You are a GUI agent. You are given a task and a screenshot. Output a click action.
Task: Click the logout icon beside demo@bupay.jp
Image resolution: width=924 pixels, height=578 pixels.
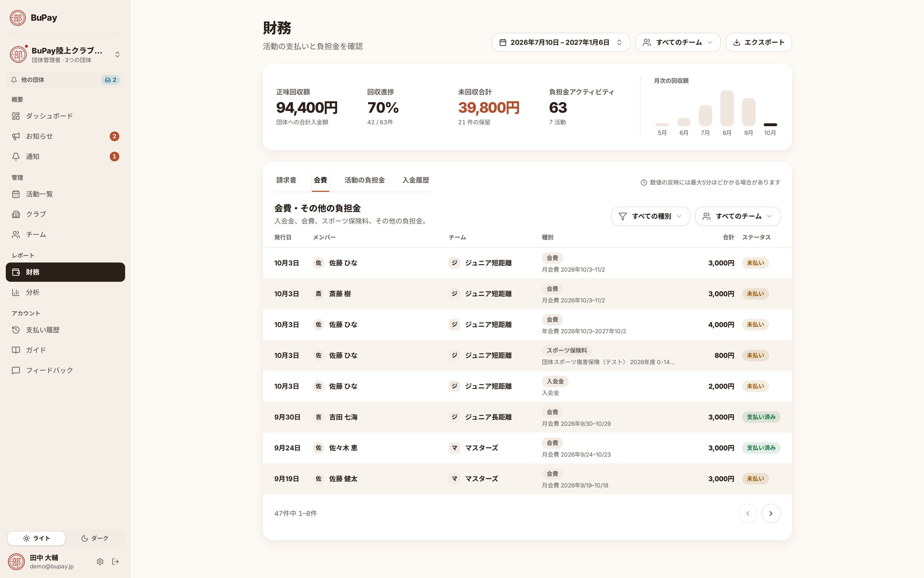[x=115, y=562]
